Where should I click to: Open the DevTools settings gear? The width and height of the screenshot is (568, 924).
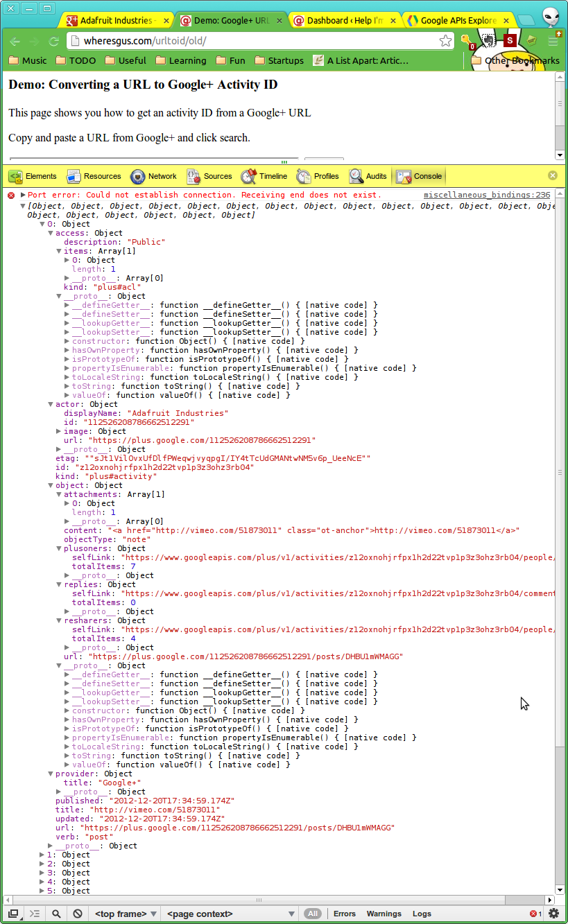click(553, 914)
